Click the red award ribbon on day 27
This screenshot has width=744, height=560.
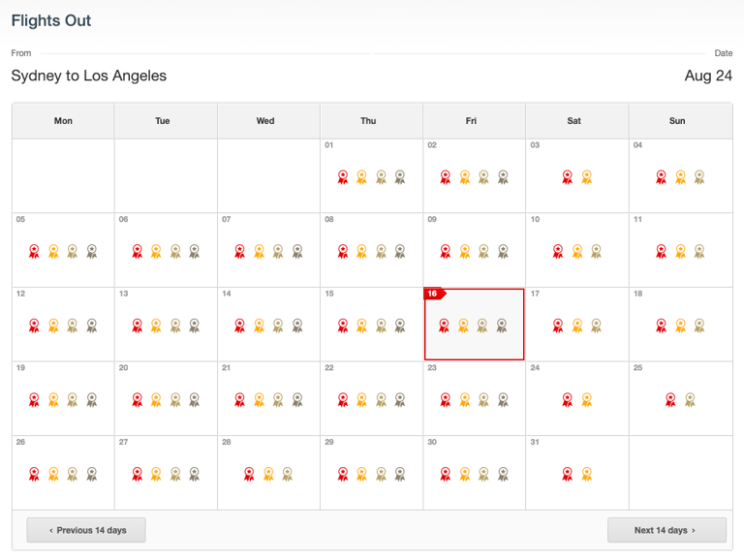(138, 474)
